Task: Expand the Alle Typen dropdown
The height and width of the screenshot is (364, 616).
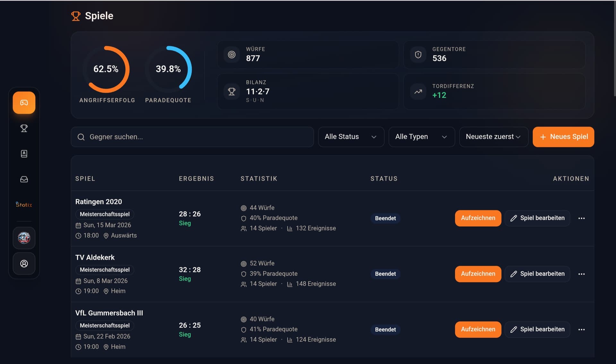Action: pos(422,137)
